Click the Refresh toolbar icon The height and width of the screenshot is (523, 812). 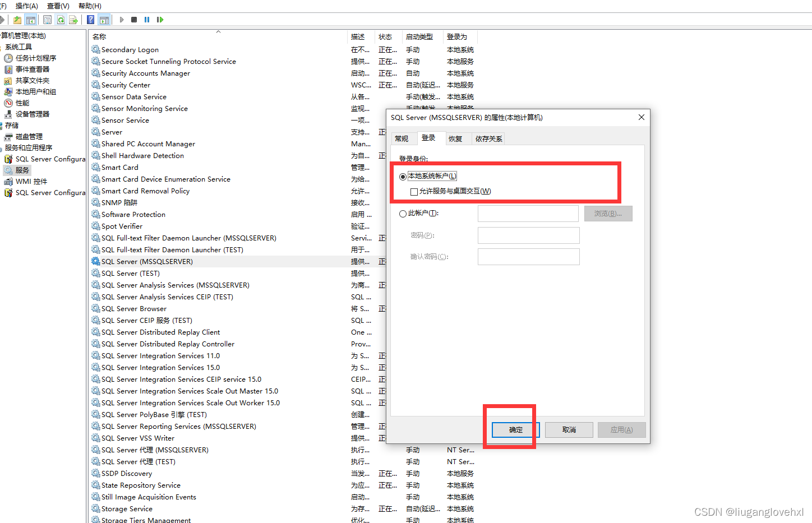click(x=61, y=20)
